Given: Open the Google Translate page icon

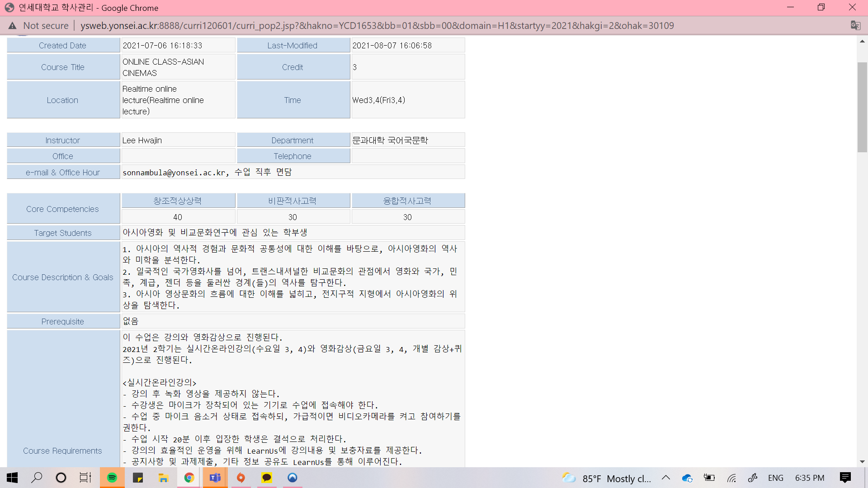Looking at the screenshot, I should tap(855, 26).
